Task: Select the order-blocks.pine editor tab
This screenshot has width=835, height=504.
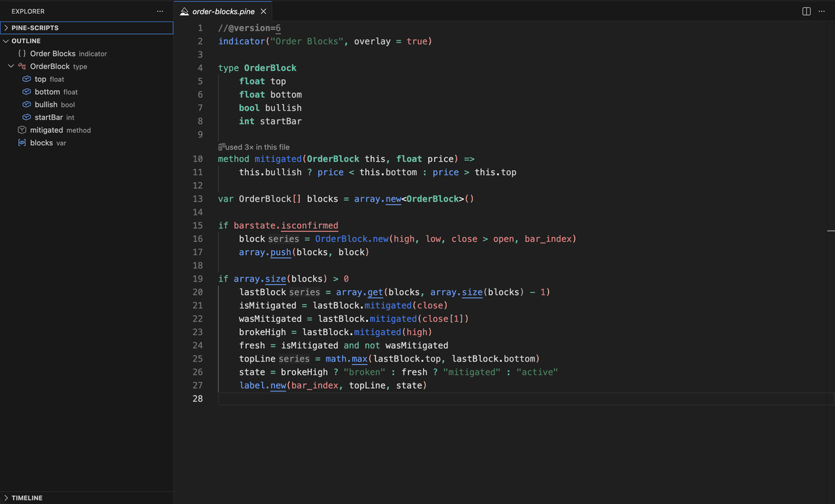Action: [x=223, y=12]
